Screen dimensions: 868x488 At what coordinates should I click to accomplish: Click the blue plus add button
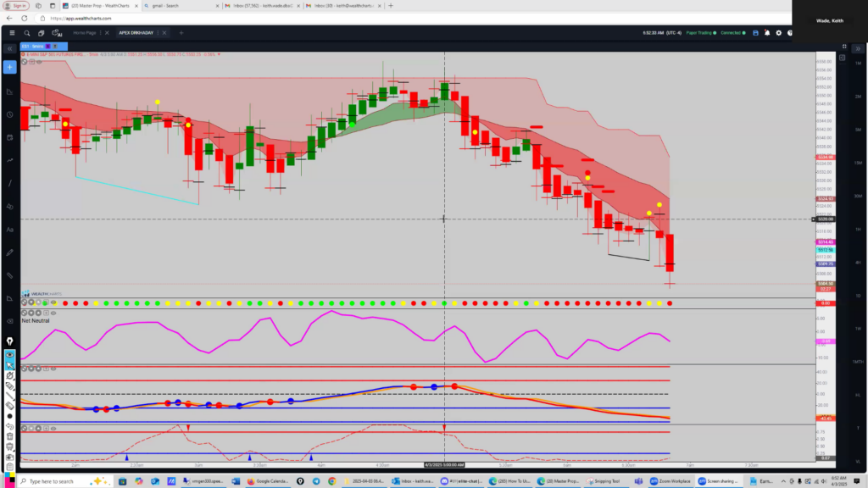tap(10, 67)
